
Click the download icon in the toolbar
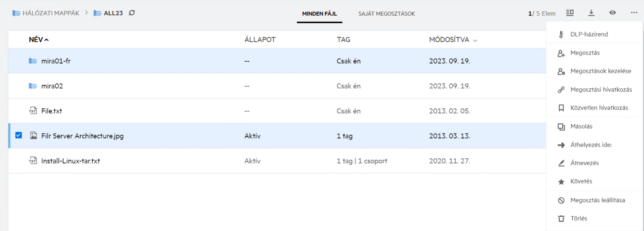pyautogui.click(x=591, y=13)
